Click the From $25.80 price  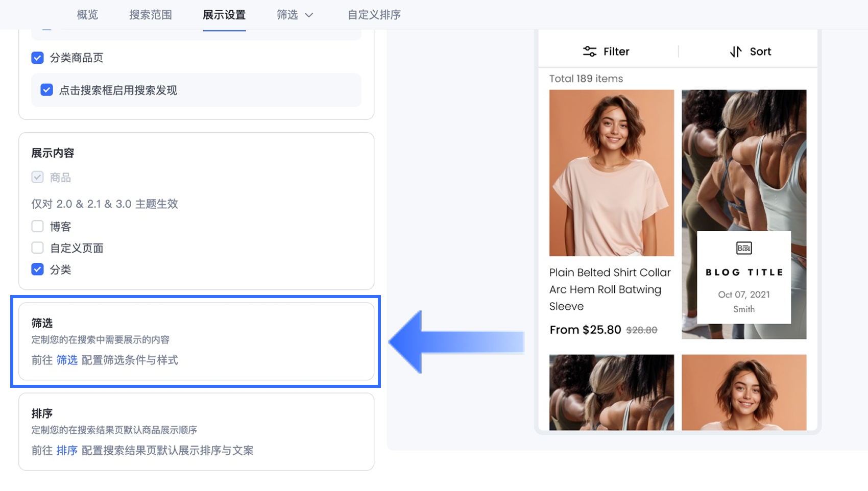585,330
